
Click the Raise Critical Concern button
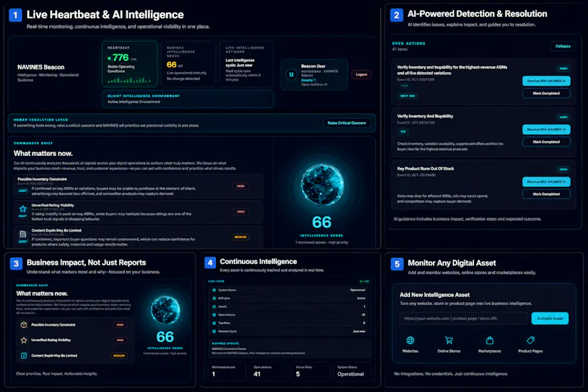(346, 123)
